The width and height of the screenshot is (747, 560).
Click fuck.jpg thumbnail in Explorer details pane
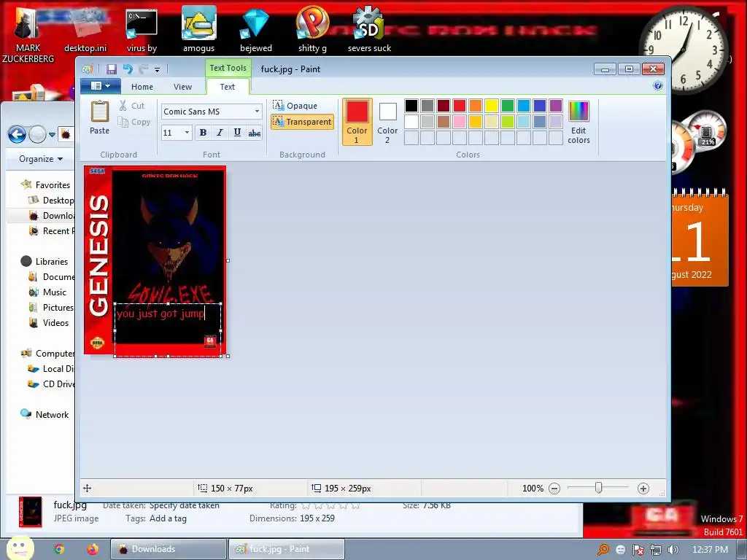[31, 512]
